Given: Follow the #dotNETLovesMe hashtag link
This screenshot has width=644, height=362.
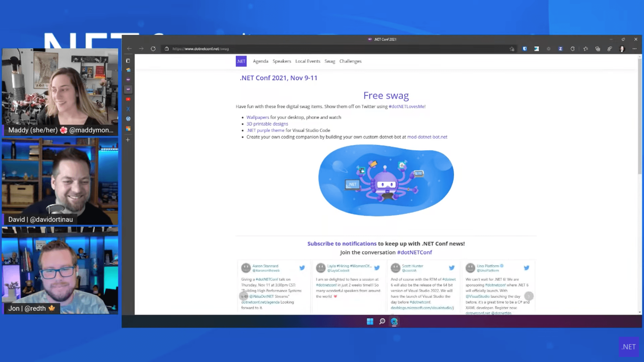Looking at the screenshot, I should click(407, 106).
